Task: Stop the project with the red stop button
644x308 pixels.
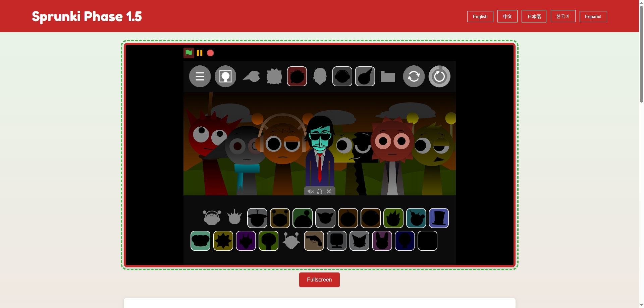Action: (210, 53)
